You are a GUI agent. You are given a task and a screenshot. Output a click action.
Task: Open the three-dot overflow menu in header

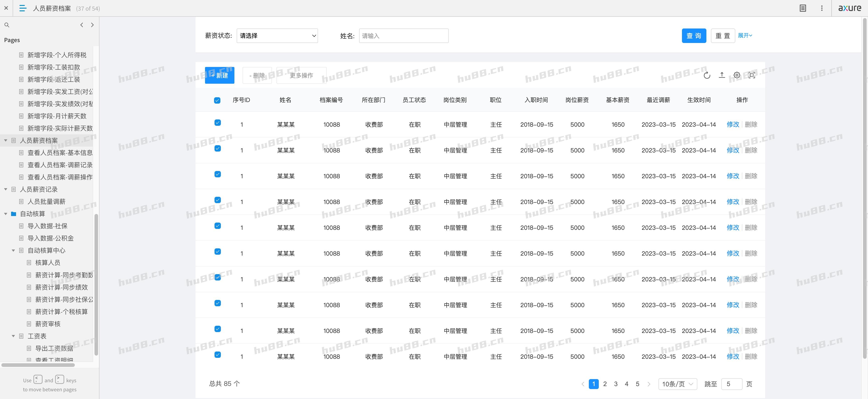click(x=822, y=8)
